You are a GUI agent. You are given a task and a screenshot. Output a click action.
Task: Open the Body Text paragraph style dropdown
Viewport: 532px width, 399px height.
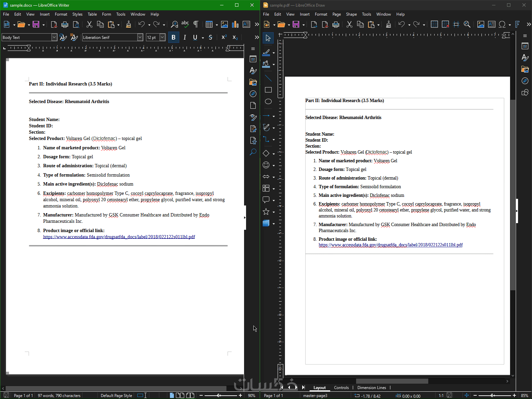[54, 37]
